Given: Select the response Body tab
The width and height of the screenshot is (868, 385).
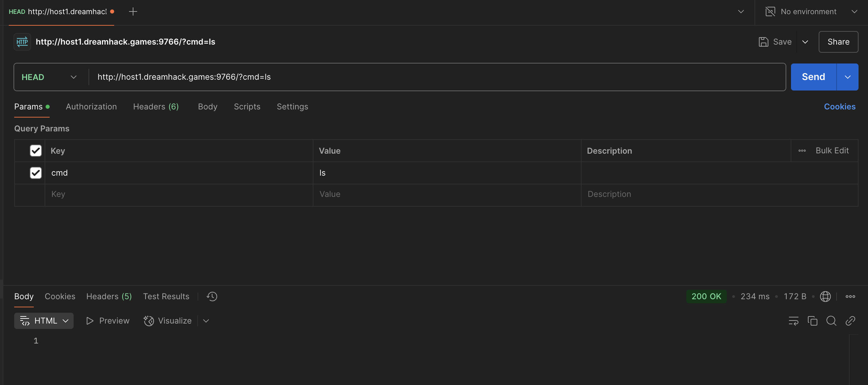Looking at the screenshot, I should point(24,296).
